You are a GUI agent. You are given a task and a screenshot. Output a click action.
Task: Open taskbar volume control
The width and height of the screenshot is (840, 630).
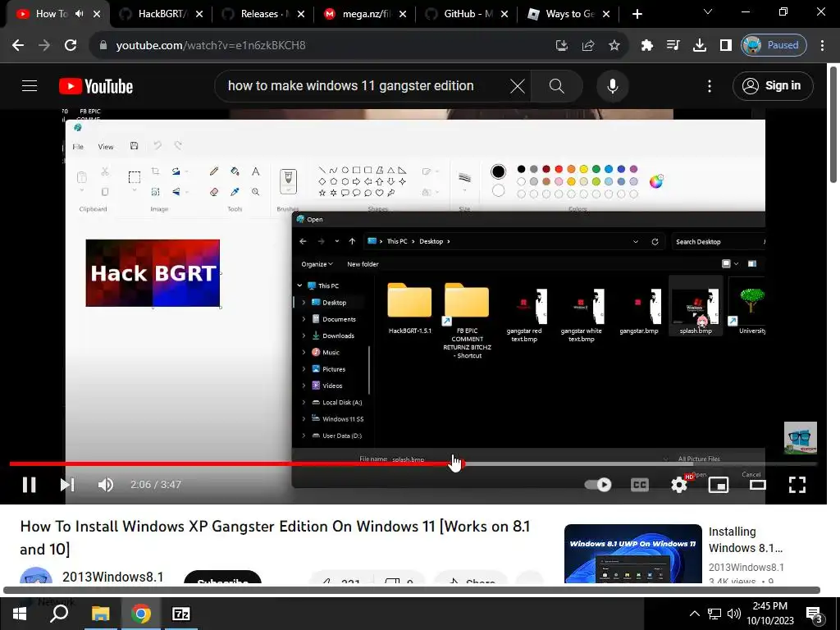[734, 614]
